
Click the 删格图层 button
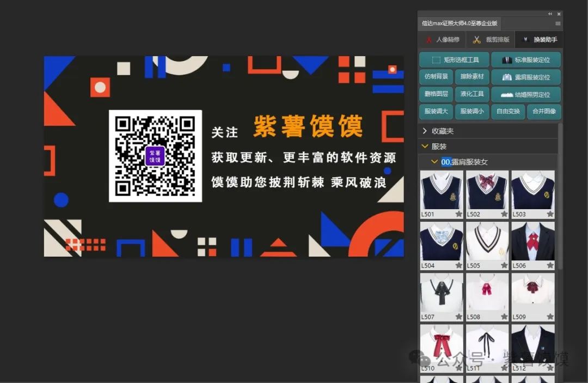pyautogui.click(x=436, y=94)
